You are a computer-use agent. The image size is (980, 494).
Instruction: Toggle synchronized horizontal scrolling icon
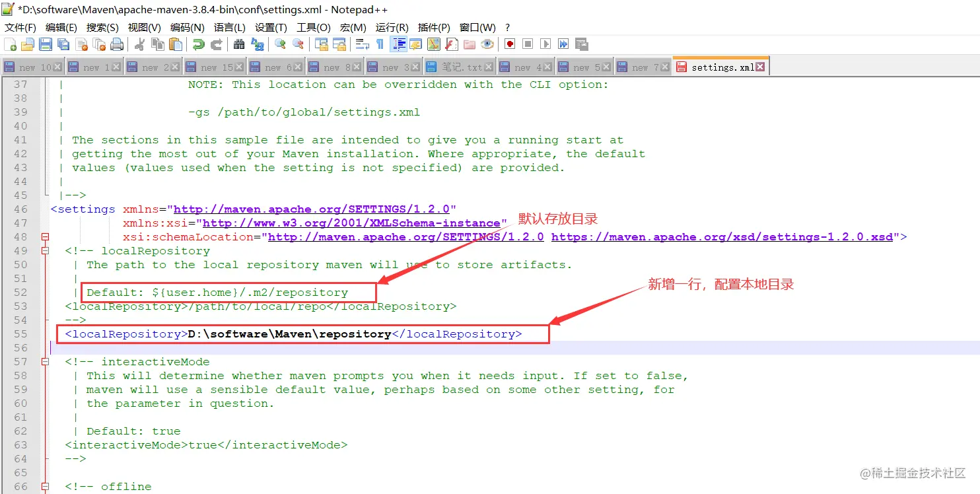[x=339, y=44]
